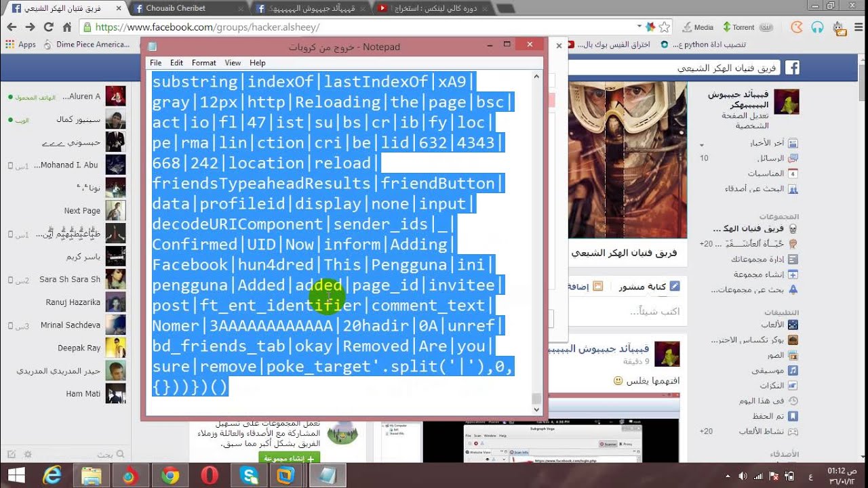Toggle the Torrent off switch
Viewport: 868px width, 488px height.
click(767, 27)
